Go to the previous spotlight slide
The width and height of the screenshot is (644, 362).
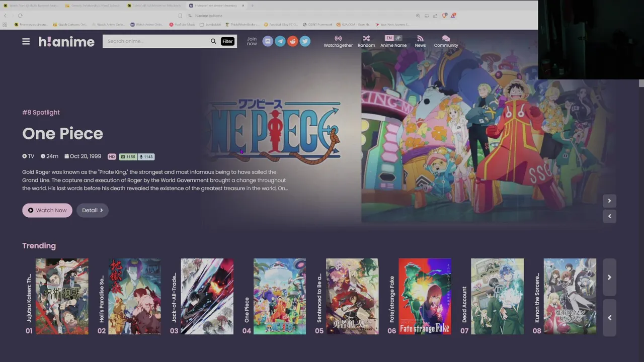609,216
